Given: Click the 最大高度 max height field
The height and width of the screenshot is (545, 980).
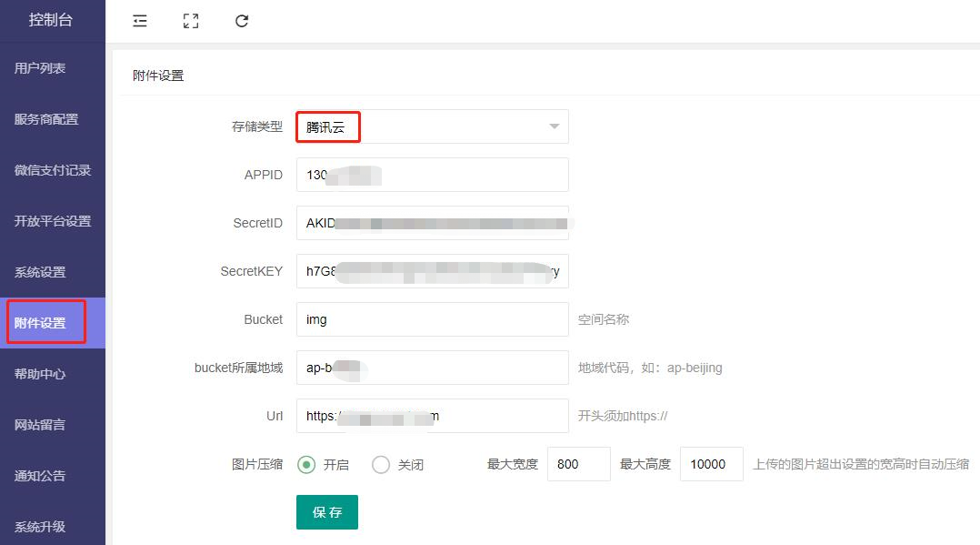Looking at the screenshot, I should point(711,464).
